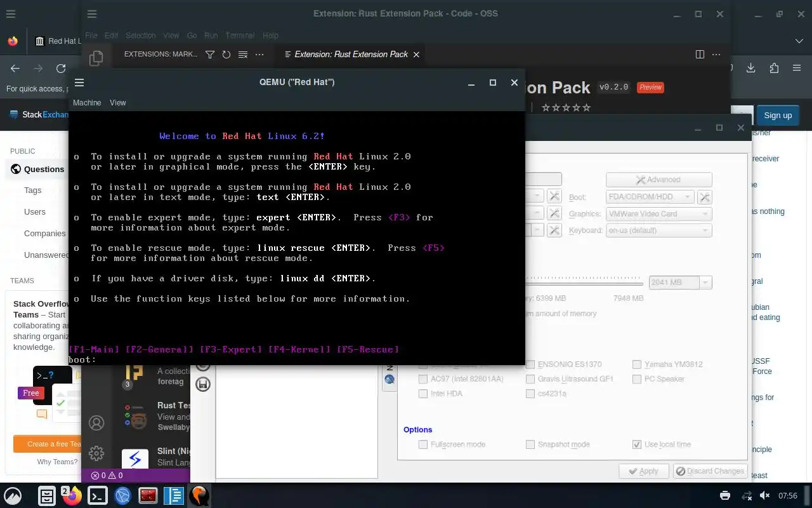Open the Manage gear in Code activity bar
The image size is (812, 508).
(x=96, y=453)
